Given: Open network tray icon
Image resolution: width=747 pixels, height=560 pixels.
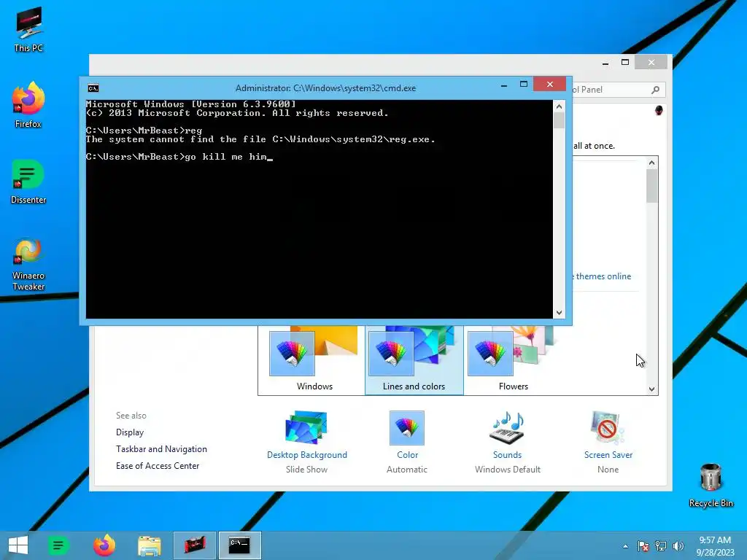Looking at the screenshot, I should click(x=661, y=546).
